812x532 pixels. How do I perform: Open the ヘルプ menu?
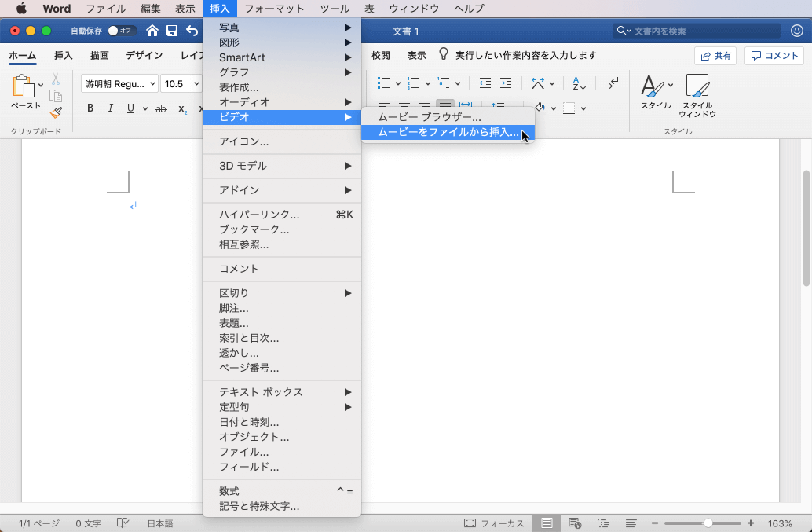tap(469, 9)
